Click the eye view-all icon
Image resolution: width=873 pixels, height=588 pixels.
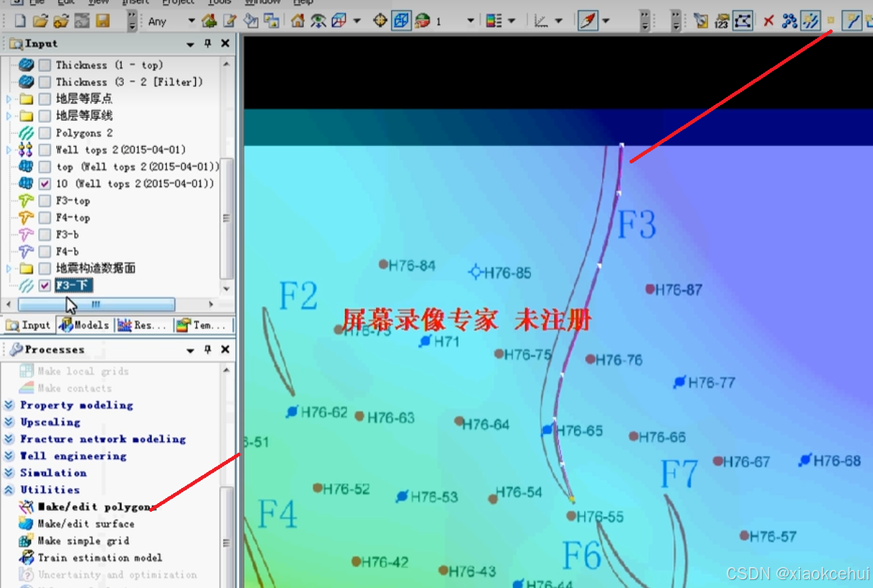coord(318,21)
